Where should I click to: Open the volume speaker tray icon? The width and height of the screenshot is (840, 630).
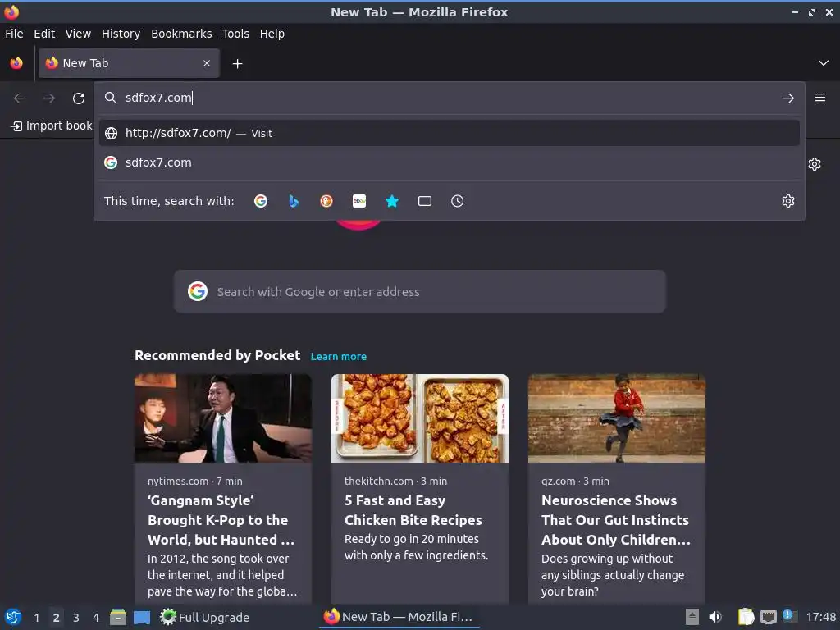[x=715, y=617]
